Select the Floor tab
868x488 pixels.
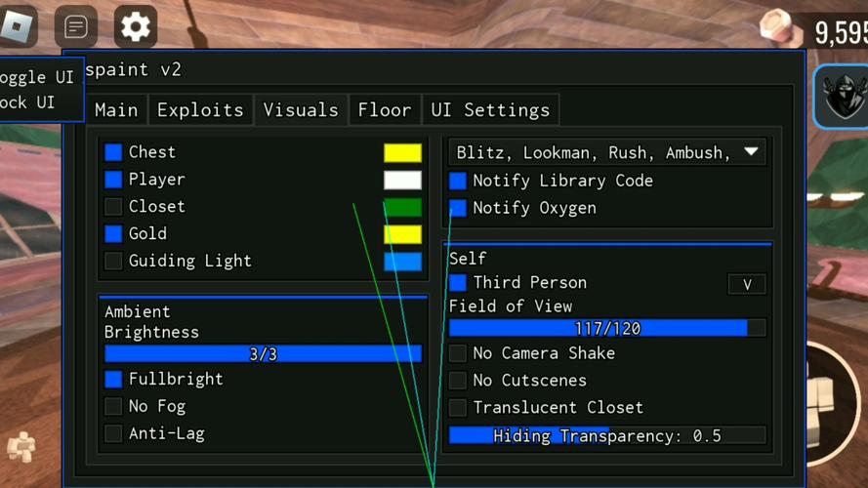click(x=385, y=110)
